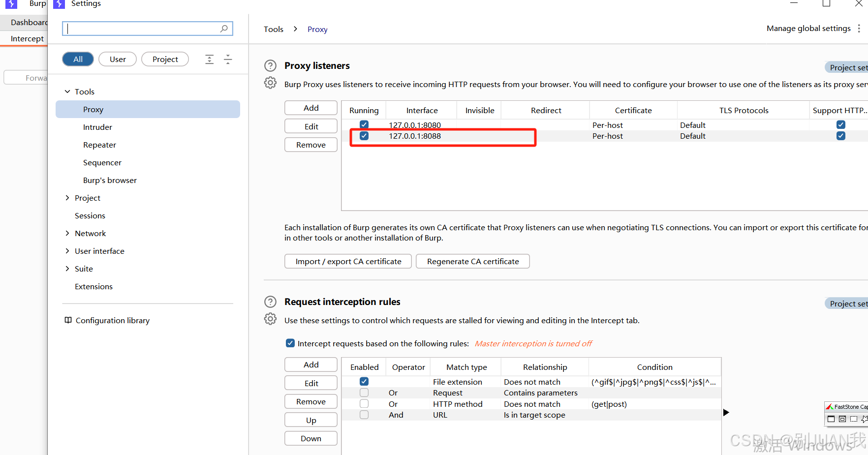The width and height of the screenshot is (868, 455).
Task: Toggle Intercept requests based on rules checkbox
Action: tap(290, 343)
